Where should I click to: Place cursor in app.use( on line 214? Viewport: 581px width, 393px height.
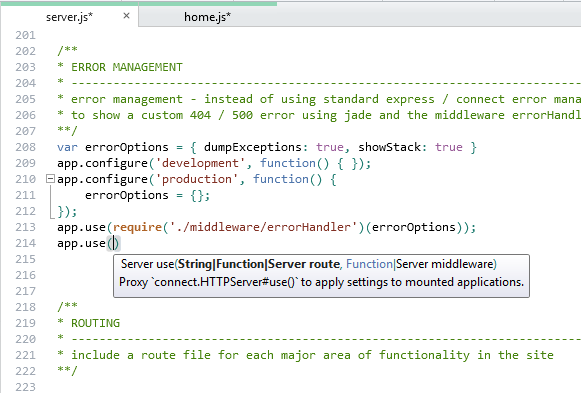114,243
